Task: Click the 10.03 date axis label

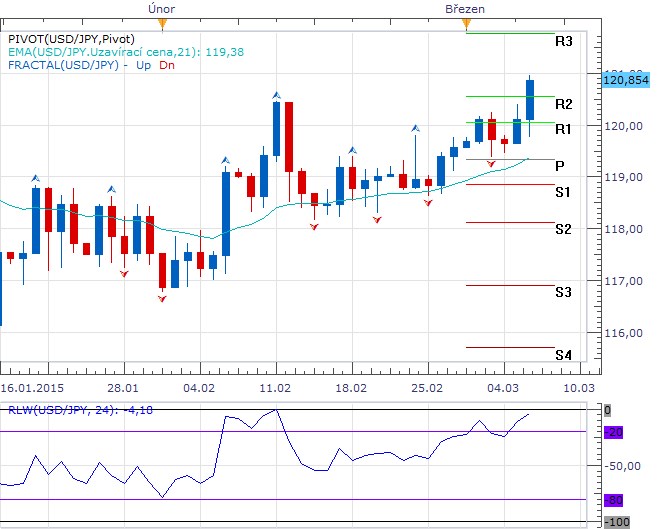Action: 579,387
